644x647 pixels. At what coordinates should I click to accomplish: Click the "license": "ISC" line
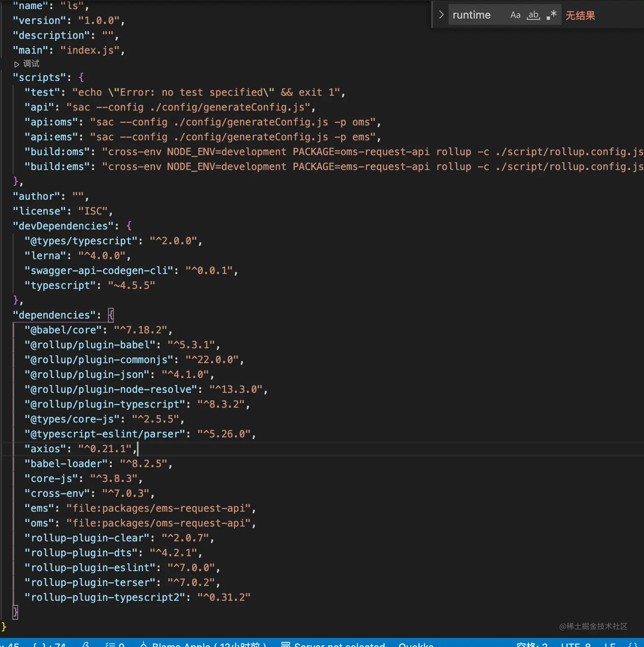63,211
